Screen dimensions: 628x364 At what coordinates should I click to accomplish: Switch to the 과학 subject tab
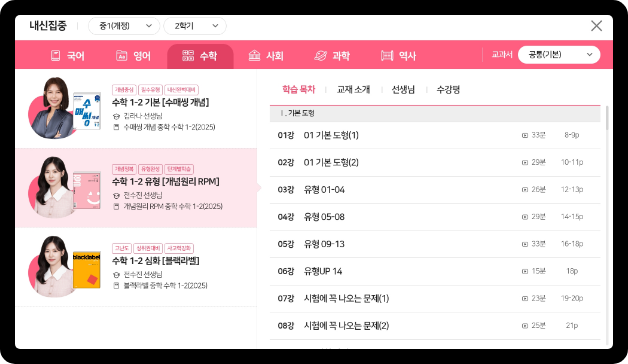[x=332, y=56]
